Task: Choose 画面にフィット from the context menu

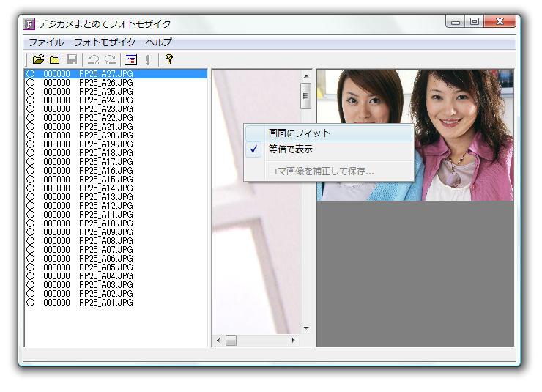Action: pyautogui.click(x=299, y=133)
